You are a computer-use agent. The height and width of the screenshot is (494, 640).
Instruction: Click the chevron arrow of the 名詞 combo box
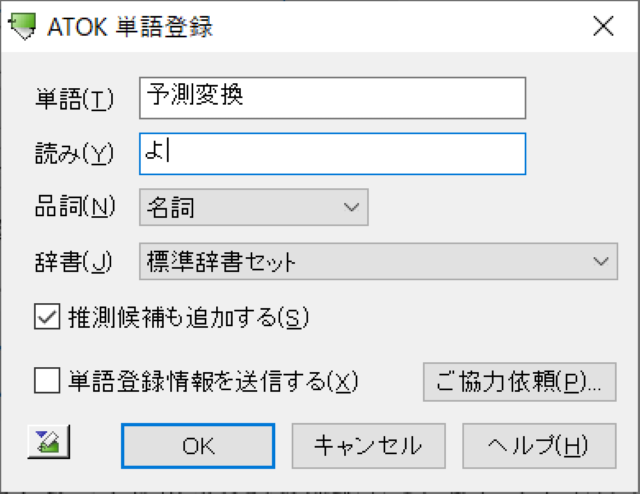pyautogui.click(x=351, y=207)
